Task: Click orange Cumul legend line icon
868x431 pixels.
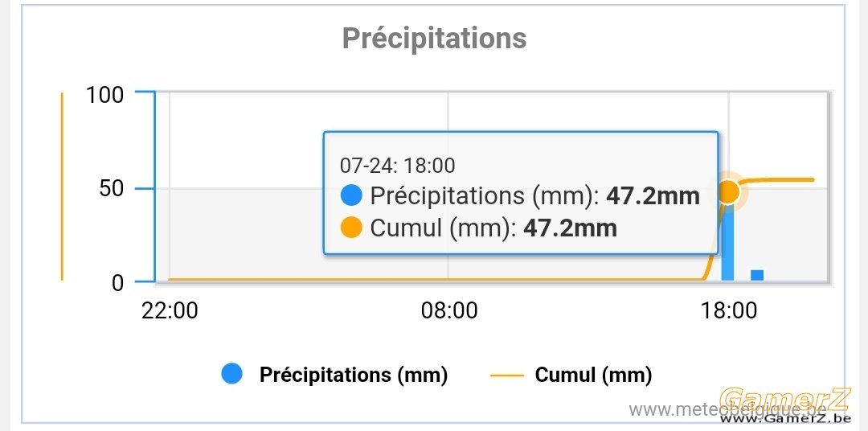Action: 507,376
